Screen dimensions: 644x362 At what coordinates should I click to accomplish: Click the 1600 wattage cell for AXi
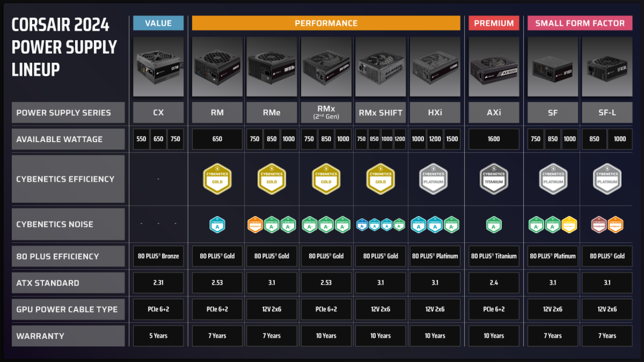tap(494, 139)
